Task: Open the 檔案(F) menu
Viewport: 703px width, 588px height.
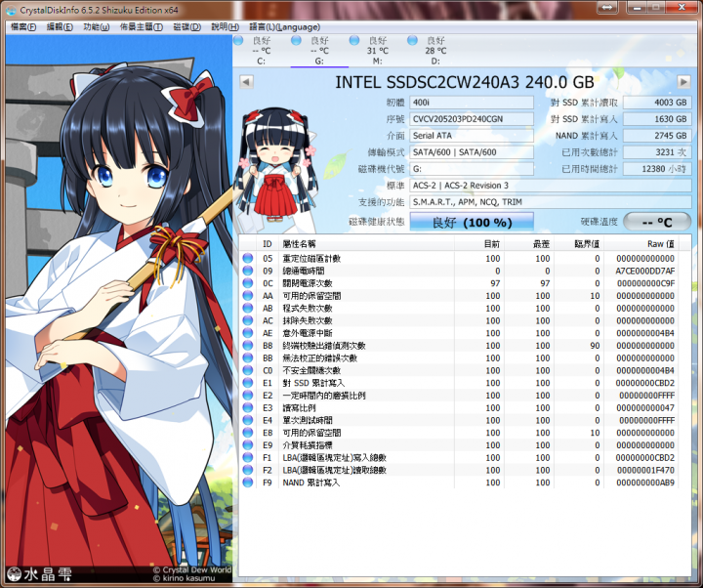Action: click(22, 27)
